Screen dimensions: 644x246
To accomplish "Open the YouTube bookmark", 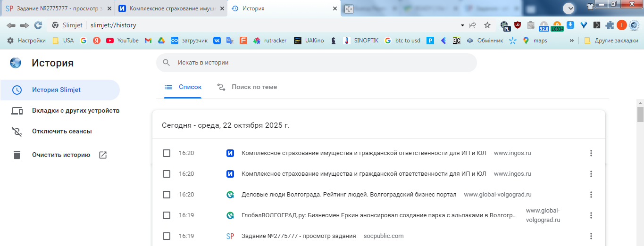I will [123, 41].
